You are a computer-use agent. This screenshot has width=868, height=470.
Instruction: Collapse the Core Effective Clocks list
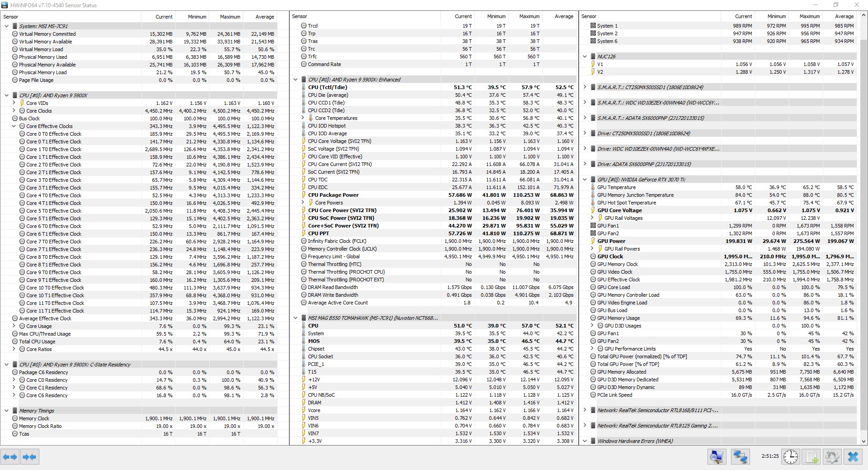click(14, 126)
